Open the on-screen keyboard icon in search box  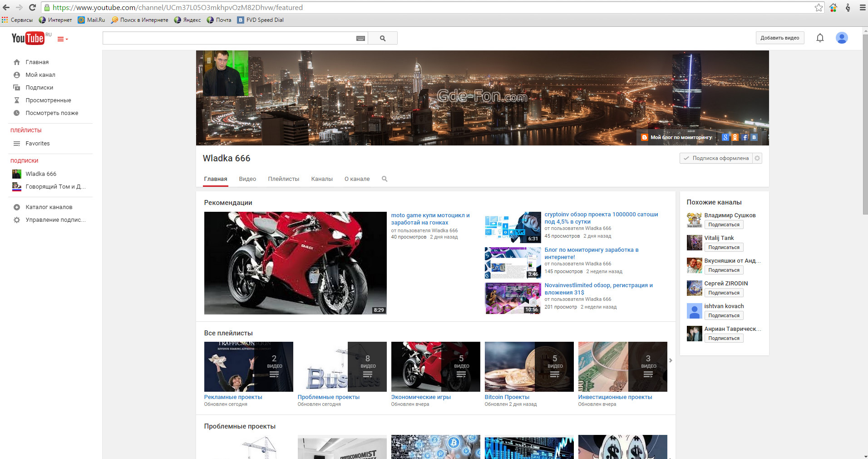point(360,39)
